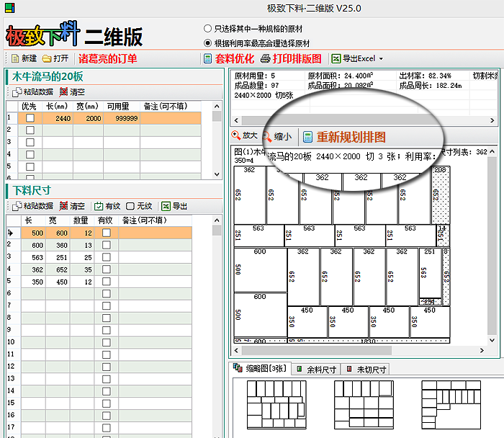Check the 有纹 box for the 563×251 row

107,257
